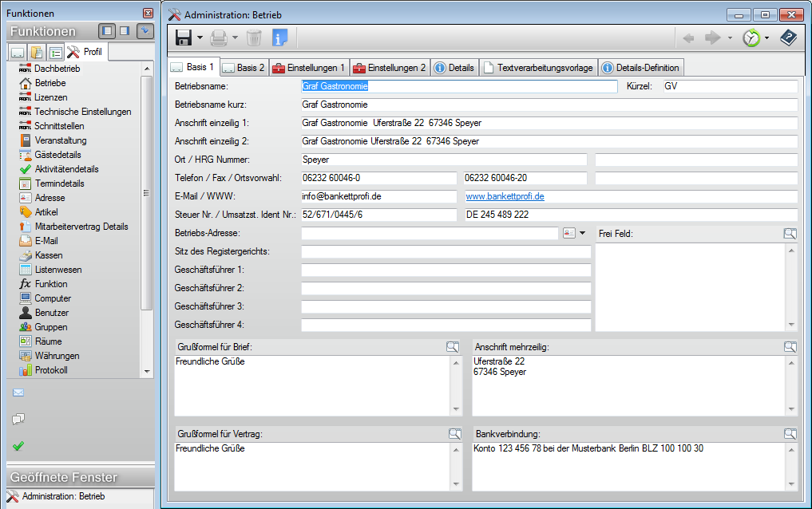This screenshot has height=509, width=812.
Task: Click the envelope icon in the sidebar
Action: 18,393
